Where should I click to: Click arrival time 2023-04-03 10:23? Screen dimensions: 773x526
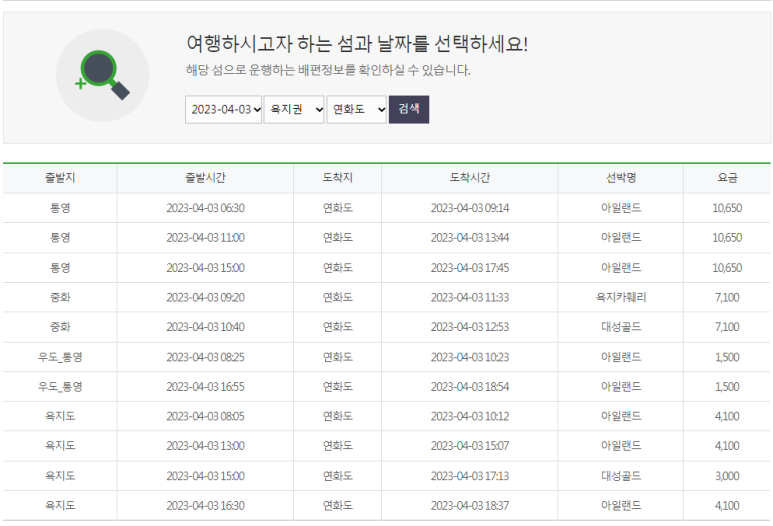469,357
